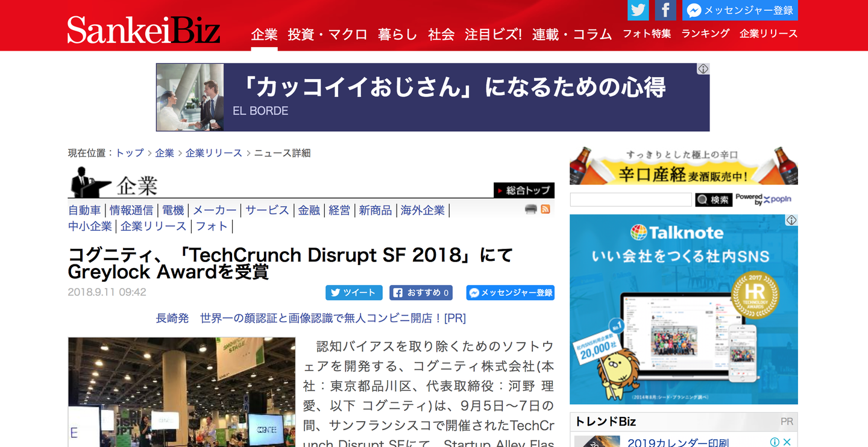868x447 pixels.
Task: Open the 経営 category link
Action: [339, 210]
